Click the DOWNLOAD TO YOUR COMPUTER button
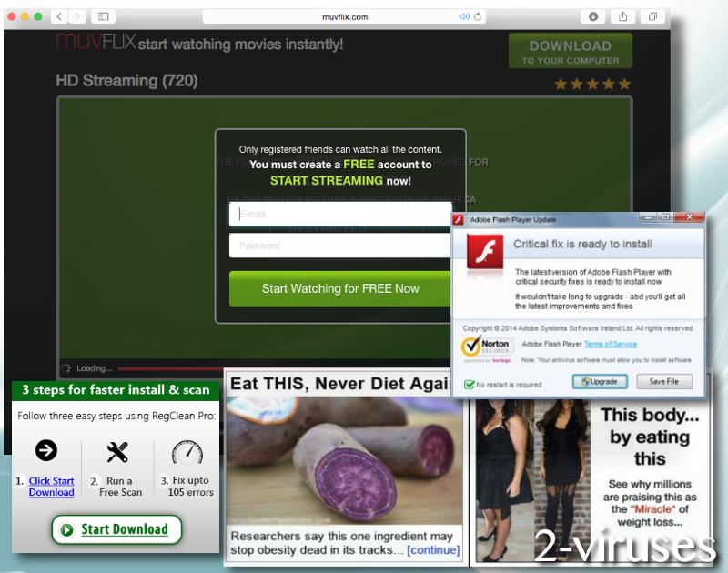The image size is (728, 573). [x=570, y=50]
